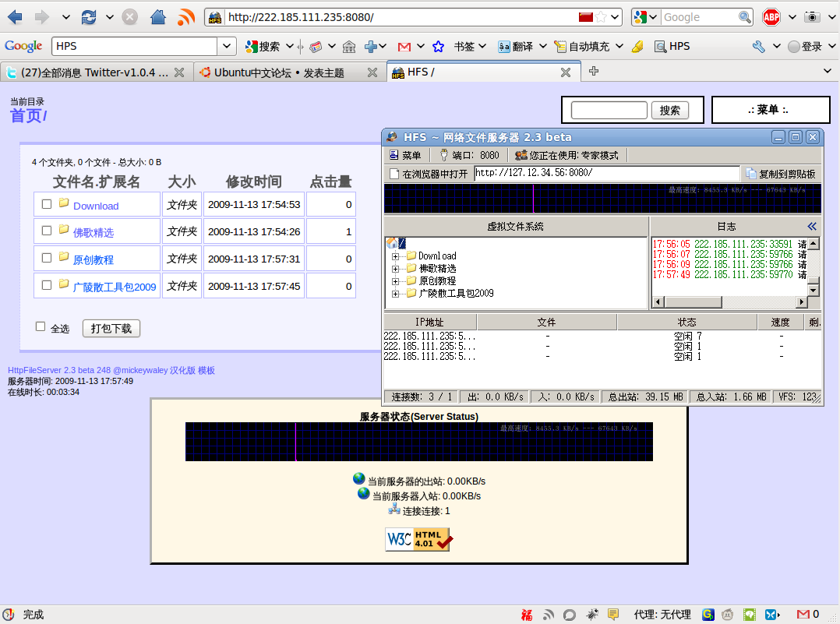Click 端口: 8080 in HFS toolbar

469,155
